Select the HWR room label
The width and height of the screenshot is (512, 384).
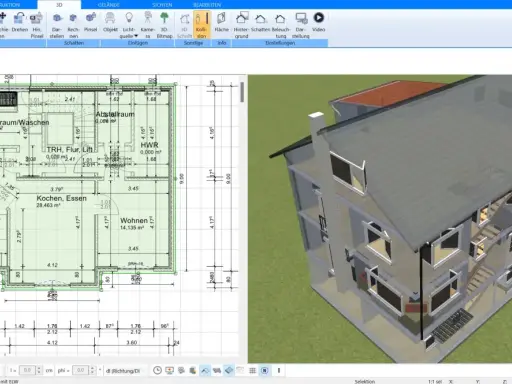149,145
